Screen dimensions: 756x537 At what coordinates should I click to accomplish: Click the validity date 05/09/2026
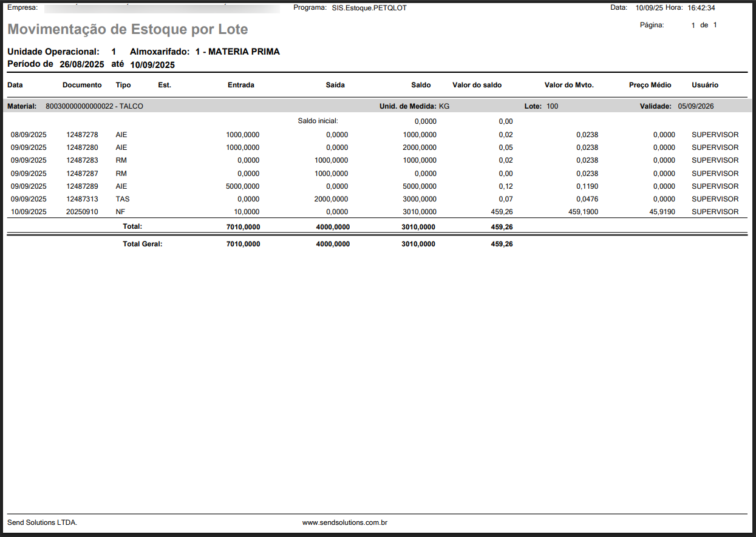pos(696,106)
